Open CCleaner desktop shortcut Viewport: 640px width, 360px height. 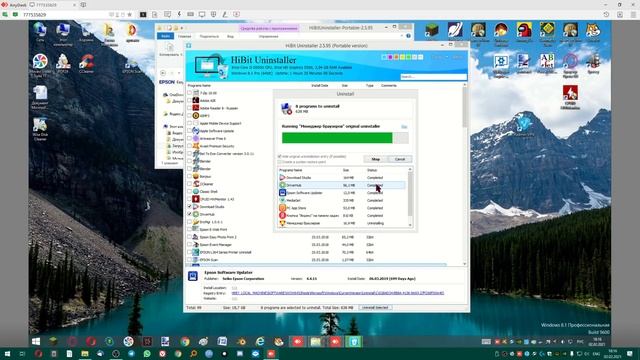click(87, 63)
